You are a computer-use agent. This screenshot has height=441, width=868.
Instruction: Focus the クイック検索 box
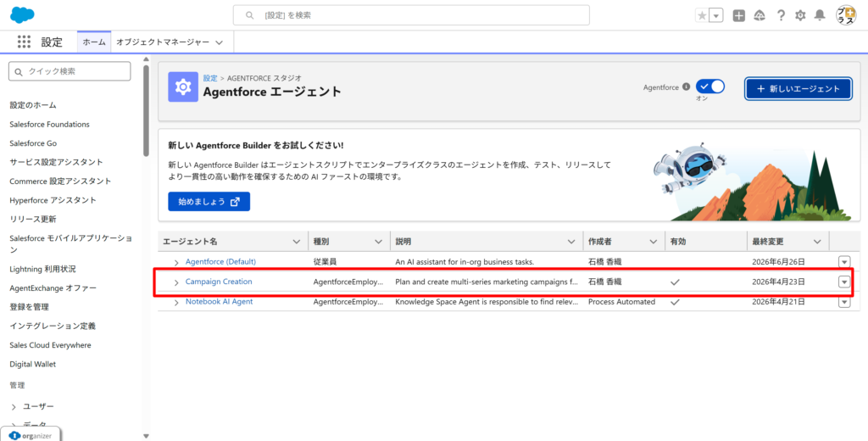[70, 71]
